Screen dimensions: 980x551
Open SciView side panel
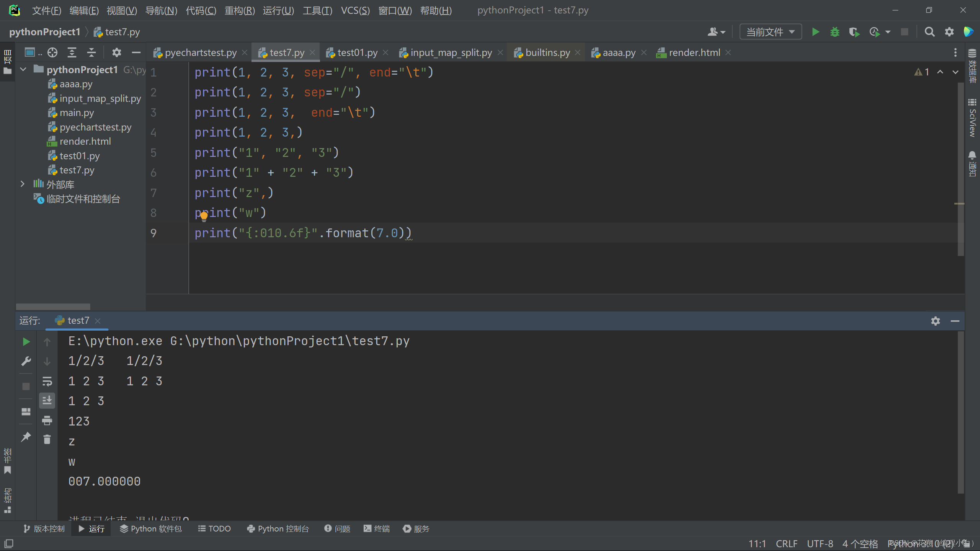pos(972,118)
